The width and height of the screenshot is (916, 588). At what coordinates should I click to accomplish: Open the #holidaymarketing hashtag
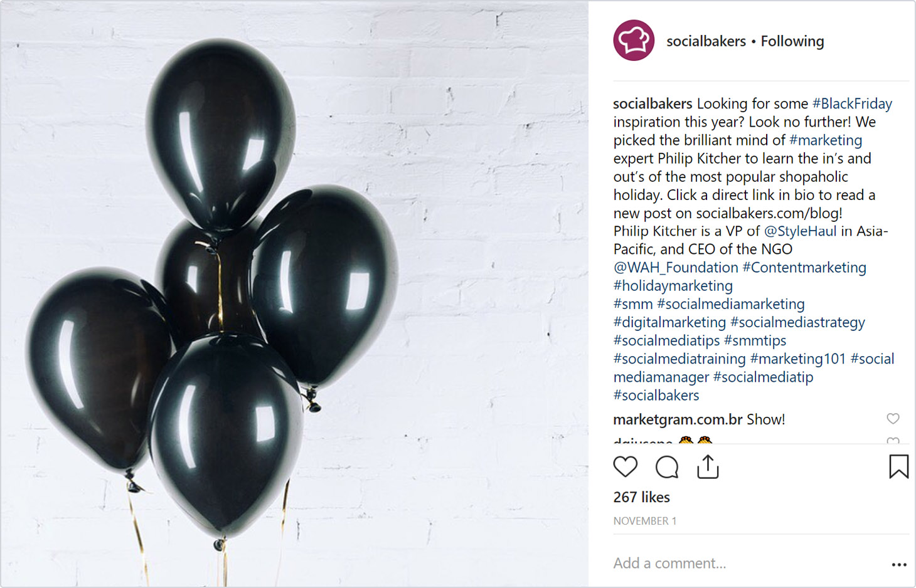pyautogui.click(x=673, y=286)
